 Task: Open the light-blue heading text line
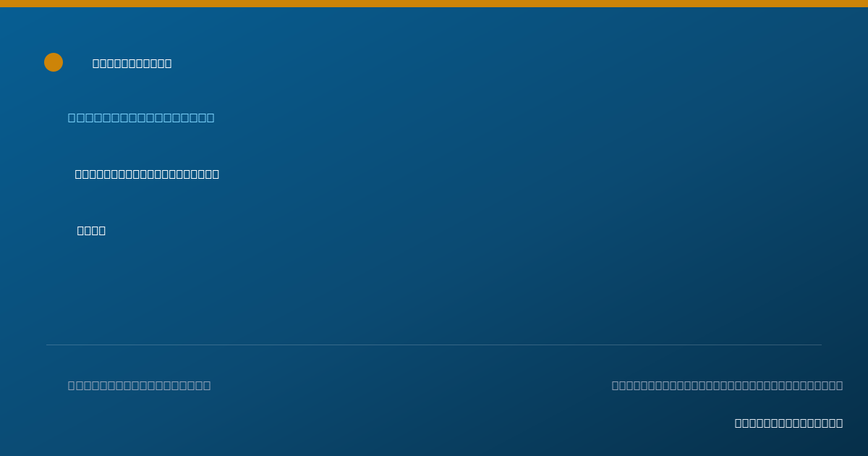[x=141, y=118]
